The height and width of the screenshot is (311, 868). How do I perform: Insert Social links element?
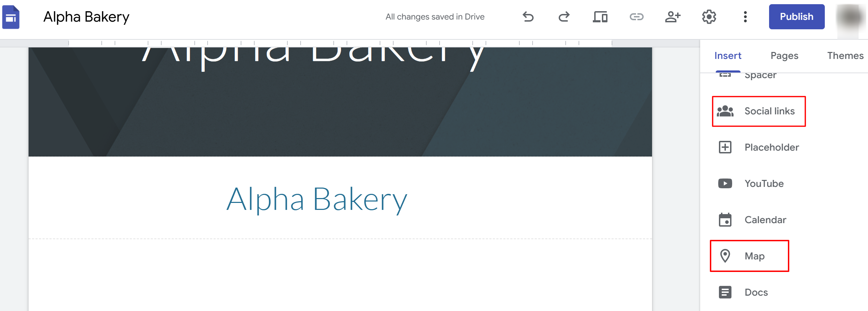point(759,111)
